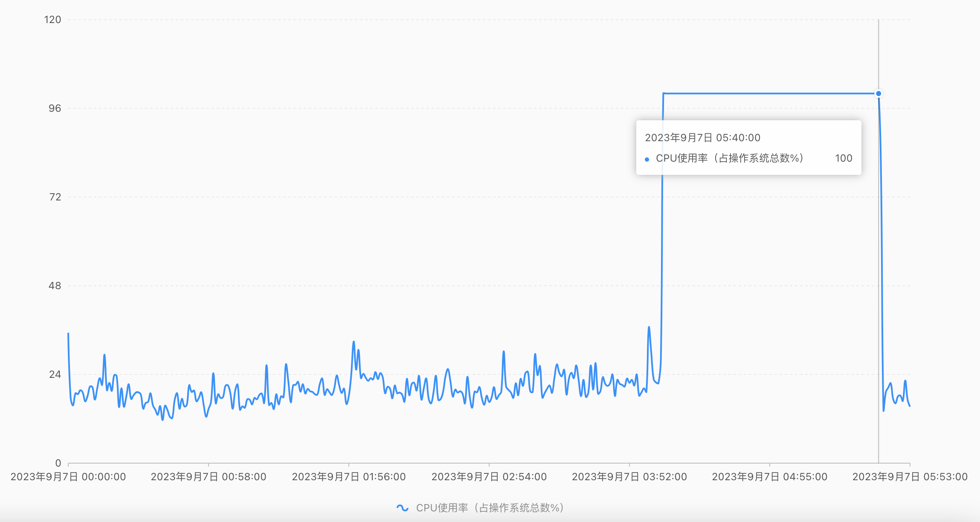Click y-axis value 0
The height and width of the screenshot is (522, 980).
click(x=58, y=463)
